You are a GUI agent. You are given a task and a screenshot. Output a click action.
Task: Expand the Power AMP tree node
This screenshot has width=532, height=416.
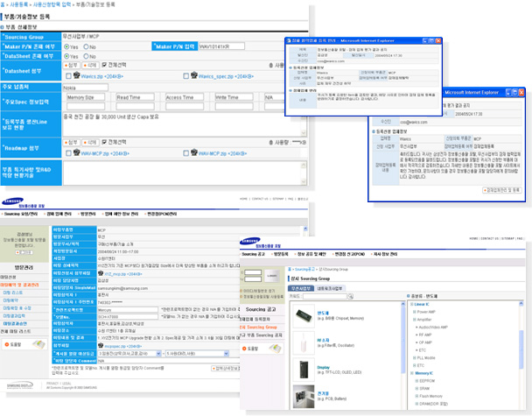414,312
